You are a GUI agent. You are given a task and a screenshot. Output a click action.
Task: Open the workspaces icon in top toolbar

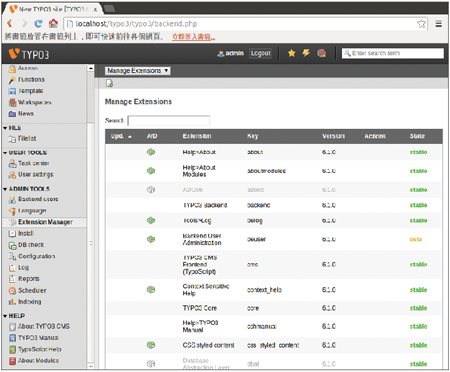[322, 53]
